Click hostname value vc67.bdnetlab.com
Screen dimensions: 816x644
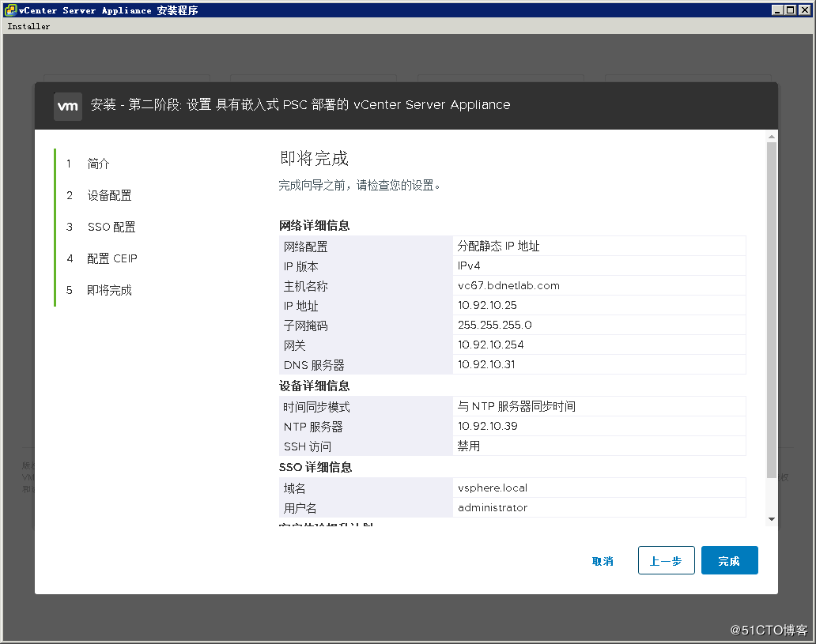tap(508, 285)
